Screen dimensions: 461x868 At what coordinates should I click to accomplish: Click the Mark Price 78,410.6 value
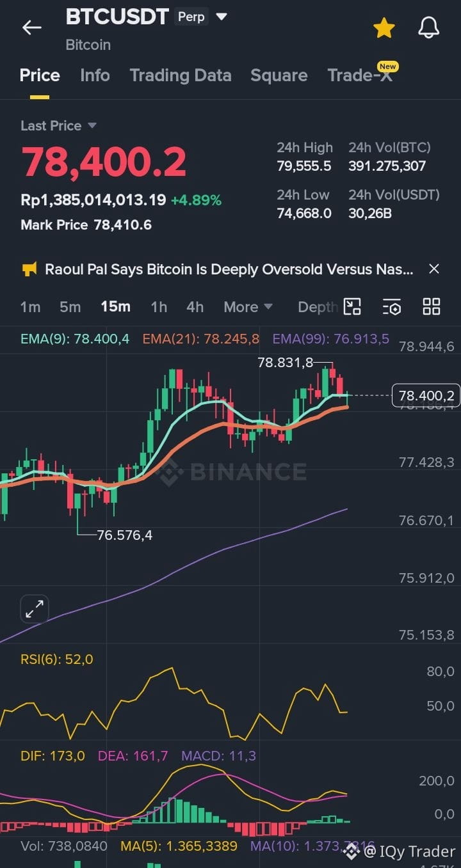[123, 225]
